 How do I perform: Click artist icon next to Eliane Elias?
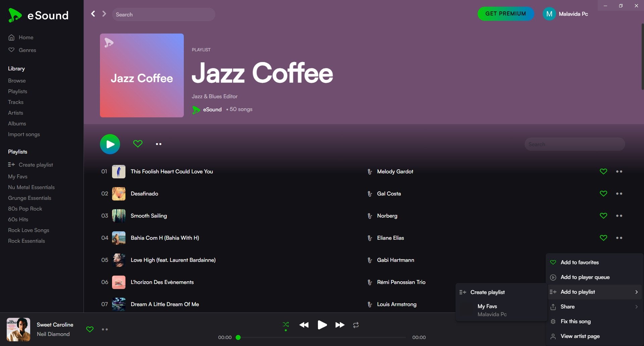coord(370,238)
